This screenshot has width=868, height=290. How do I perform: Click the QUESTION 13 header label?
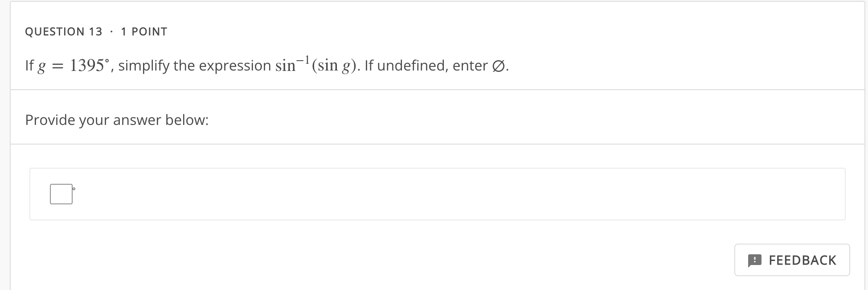coord(64,31)
